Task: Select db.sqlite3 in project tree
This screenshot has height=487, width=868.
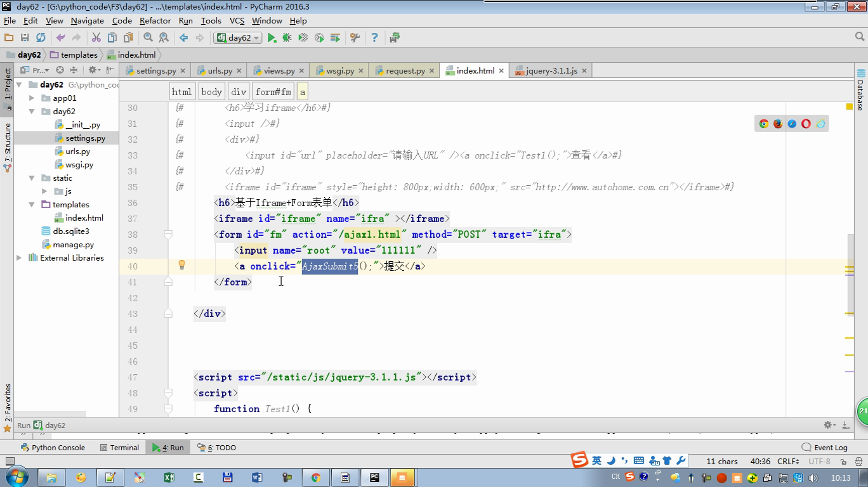Action: 70,231
